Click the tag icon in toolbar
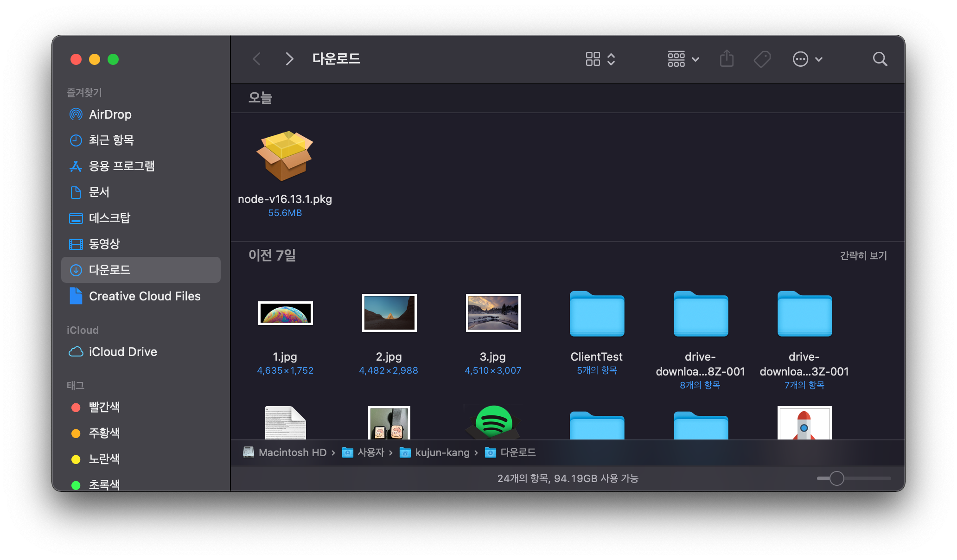Image resolution: width=957 pixels, height=560 pixels. 762,59
